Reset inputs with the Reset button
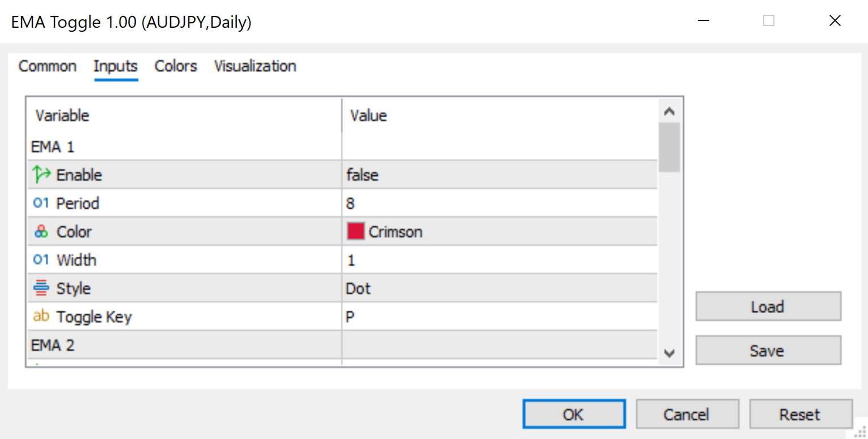This screenshot has width=868, height=439. click(x=800, y=415)
